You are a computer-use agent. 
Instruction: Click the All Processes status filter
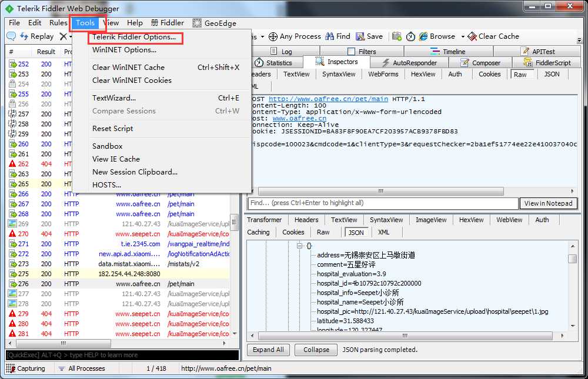pos(82,368)
